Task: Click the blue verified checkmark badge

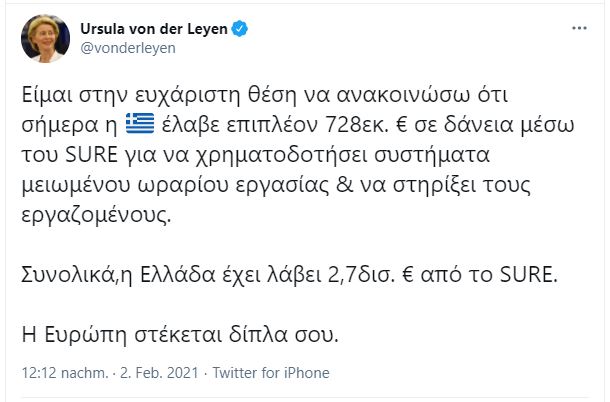Action: click(240, 29)
